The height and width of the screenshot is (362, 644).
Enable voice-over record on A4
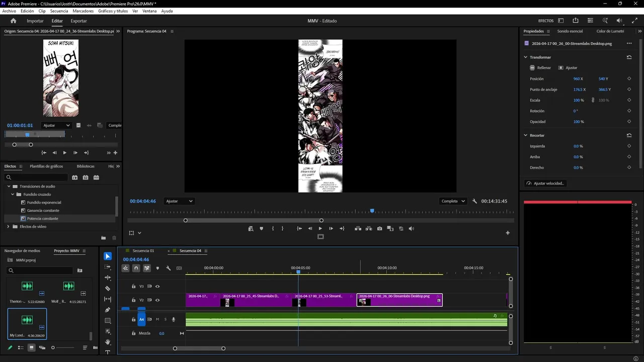[174, 319]
